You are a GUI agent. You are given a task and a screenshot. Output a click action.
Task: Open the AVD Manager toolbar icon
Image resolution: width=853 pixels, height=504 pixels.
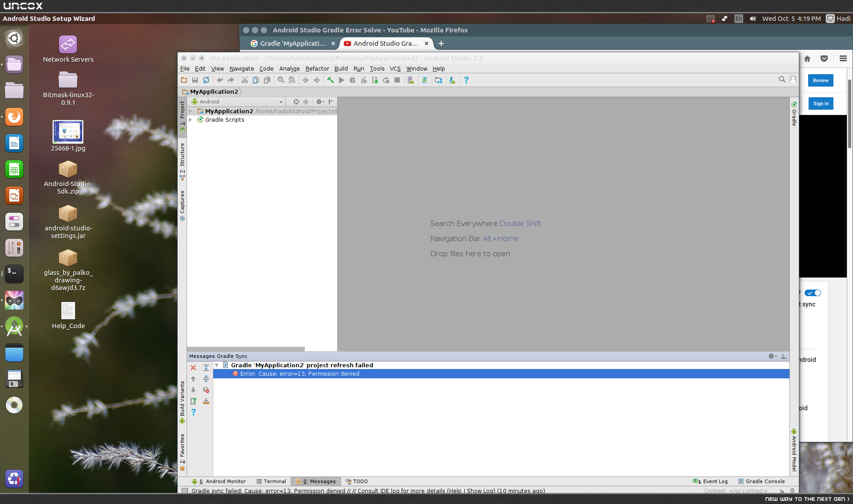[x=411, y=80]
